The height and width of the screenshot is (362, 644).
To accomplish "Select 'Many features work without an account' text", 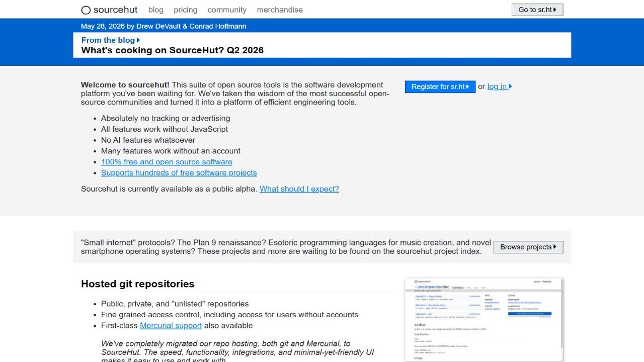I will [x=171, y=151].
